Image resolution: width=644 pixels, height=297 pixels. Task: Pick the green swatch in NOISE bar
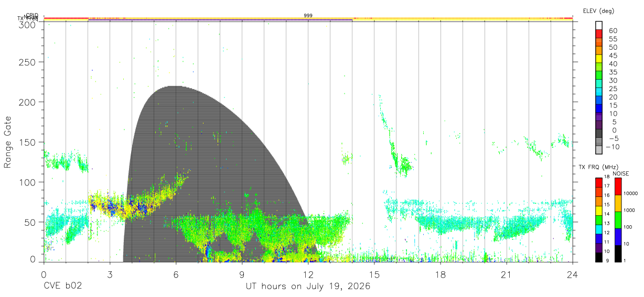point(618,220)
